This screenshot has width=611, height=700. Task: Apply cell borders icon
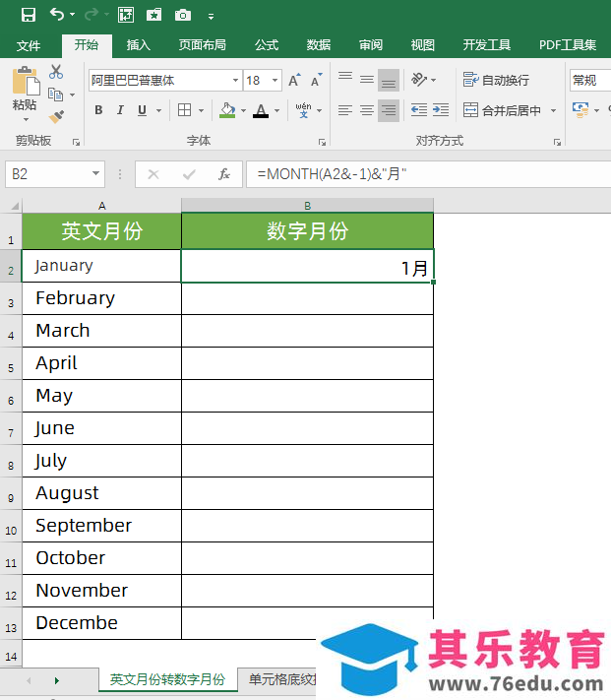[x=184, y=110]
